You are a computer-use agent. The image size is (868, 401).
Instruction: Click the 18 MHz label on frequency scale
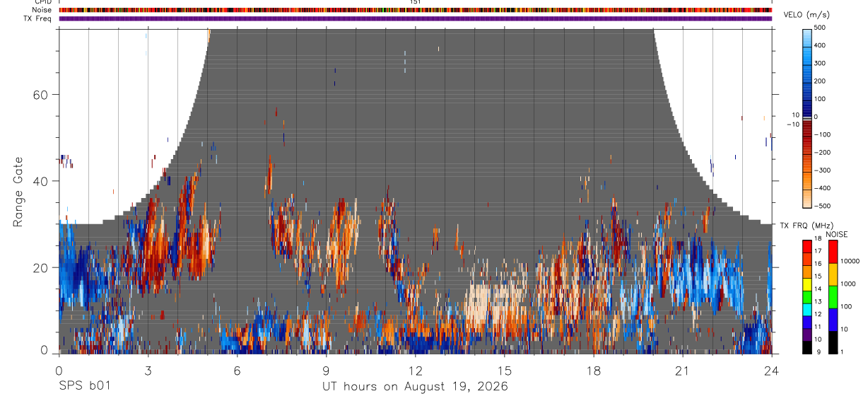point(818,238)
